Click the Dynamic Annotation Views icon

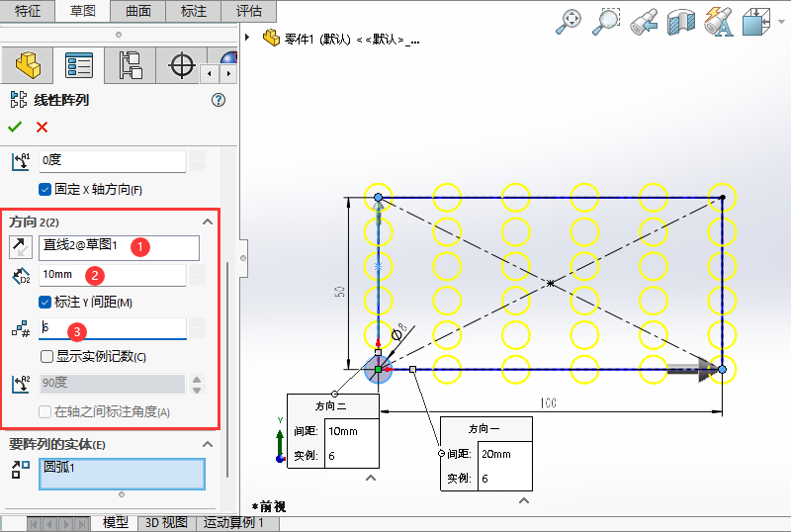719,22
